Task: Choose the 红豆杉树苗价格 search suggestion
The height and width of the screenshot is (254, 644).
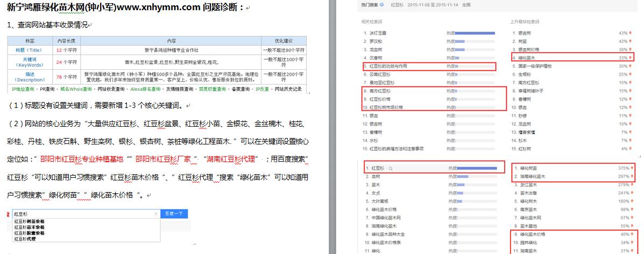Action: 29,221
